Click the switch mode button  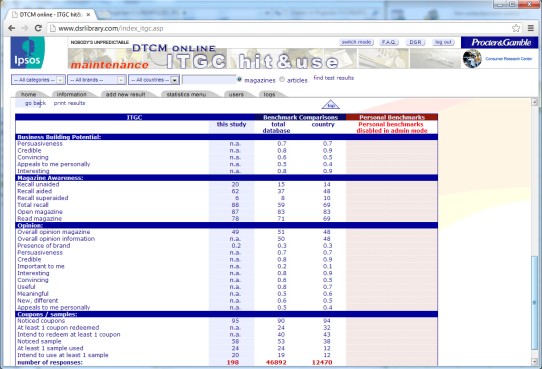click(x=356, y=42)
